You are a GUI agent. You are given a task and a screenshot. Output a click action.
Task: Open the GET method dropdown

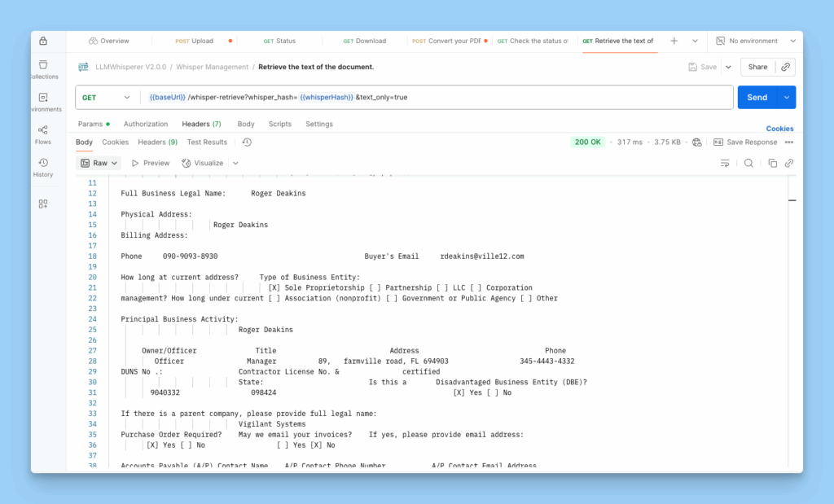point(106,98)
